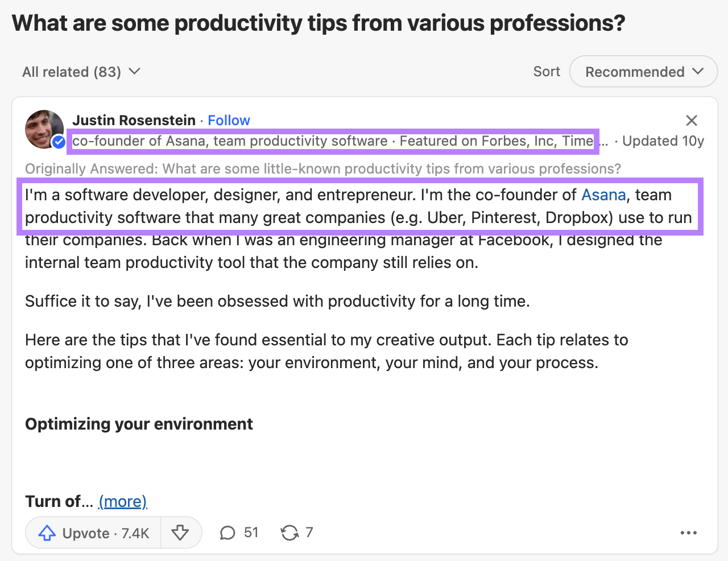The width and height of the screenshot is (728, 561).
Task: Follow Justin Rosenstein
Action: coord(229,120)
